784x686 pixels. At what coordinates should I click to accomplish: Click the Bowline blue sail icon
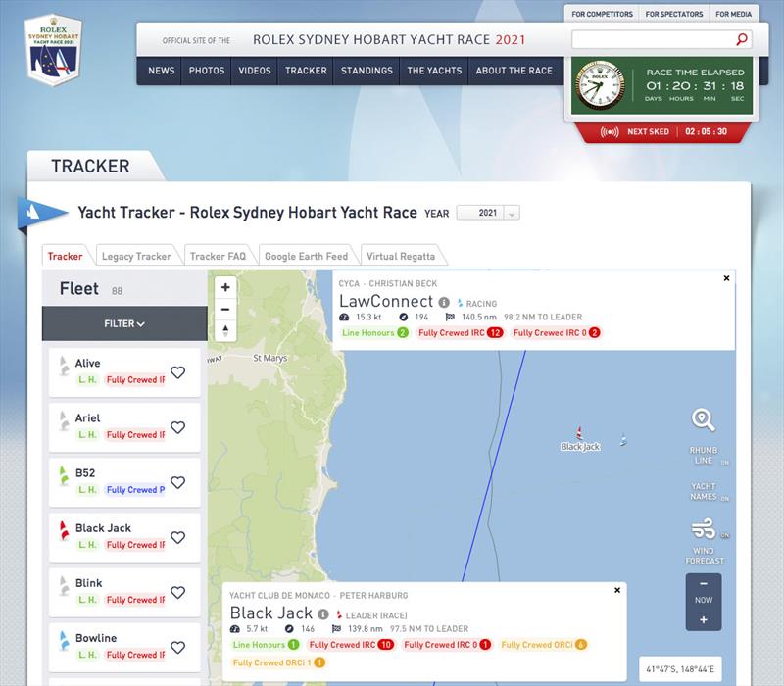click(64, 641)
